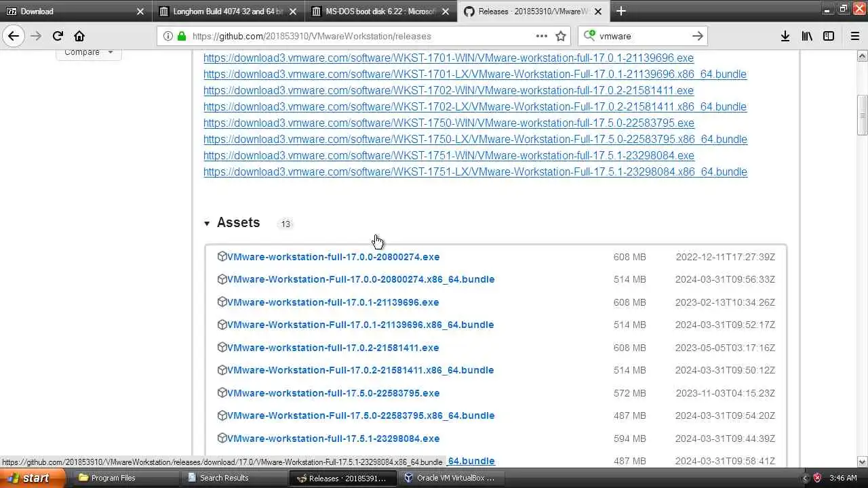This screenshot has width=868, height=488.
Task: Open WKST-1750-LX 17.5.0 bundle URL
Action: click(475, 140)
